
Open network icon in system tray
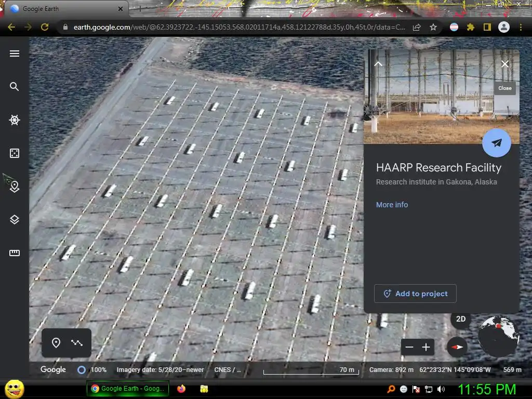point(429,389)
